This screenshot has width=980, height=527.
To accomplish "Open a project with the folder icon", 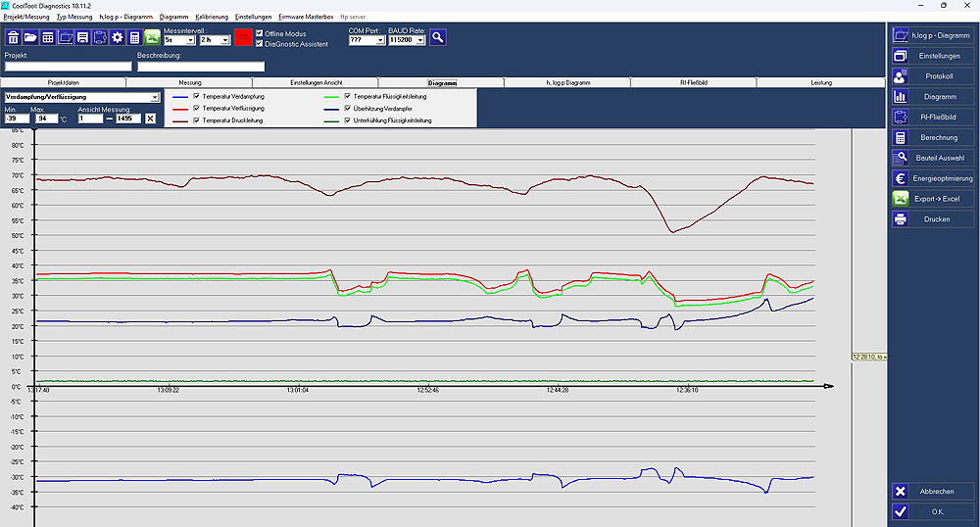I will (30, 37).
